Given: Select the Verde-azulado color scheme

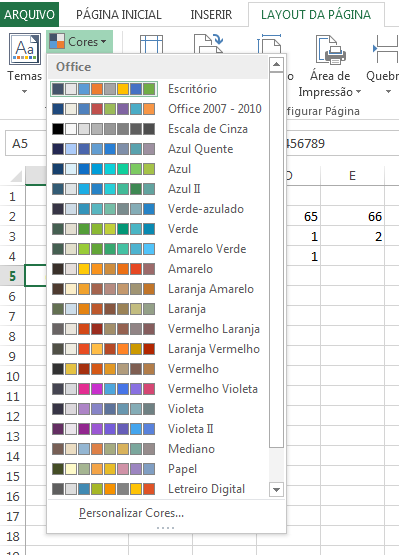Looking at the screenshot, I should tap(158, 209).
